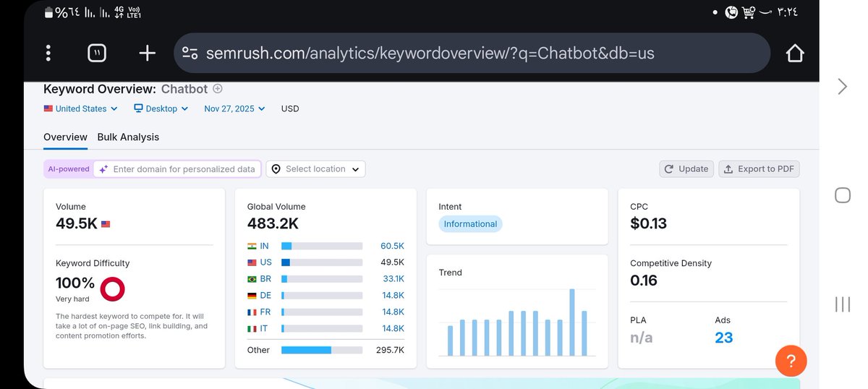Click the orange help question mark button
The image size is (868, 389).
[791, 361]
